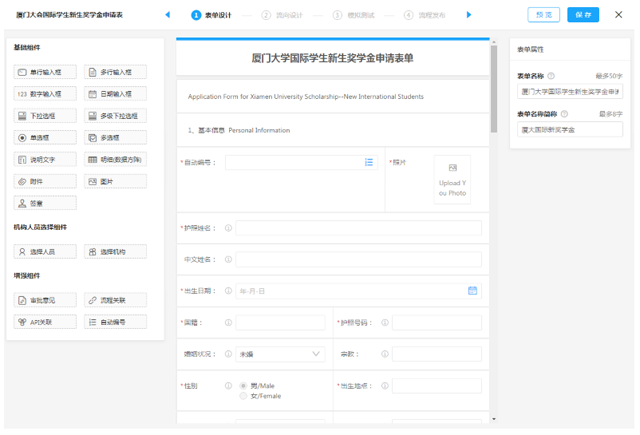Select the 日期输入框 date input component

pyautogui.click(x=116, y=94)
